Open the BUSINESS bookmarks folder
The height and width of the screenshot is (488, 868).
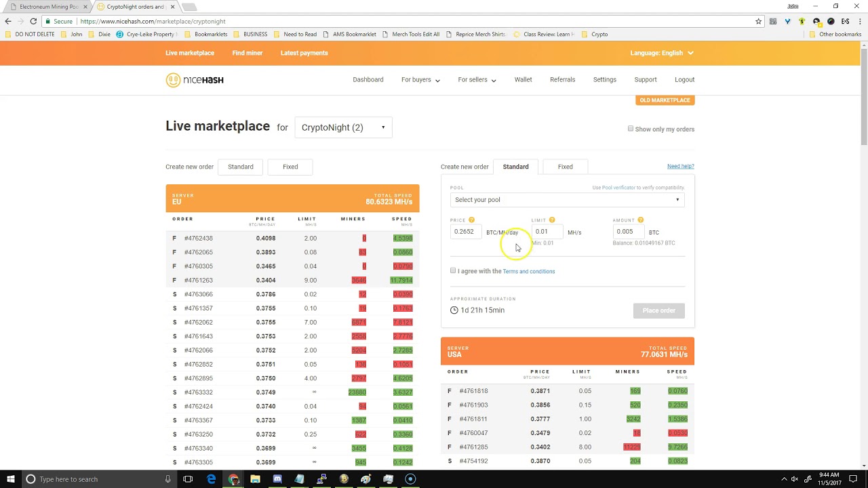(250, 34)
